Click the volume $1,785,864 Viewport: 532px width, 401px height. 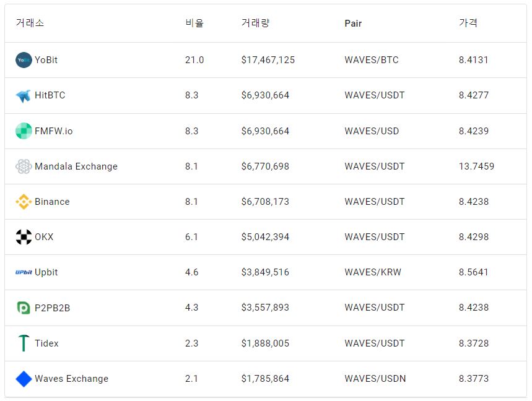pos(265,379)
